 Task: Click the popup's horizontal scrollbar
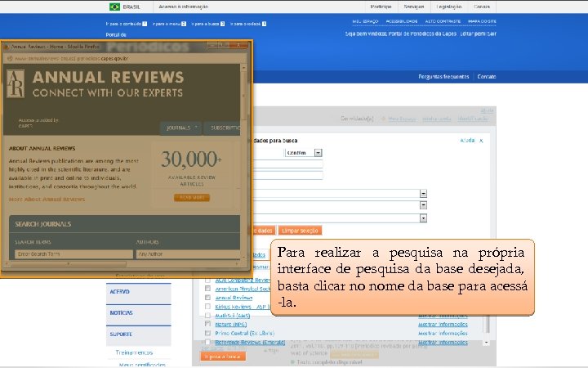[69, 264]
